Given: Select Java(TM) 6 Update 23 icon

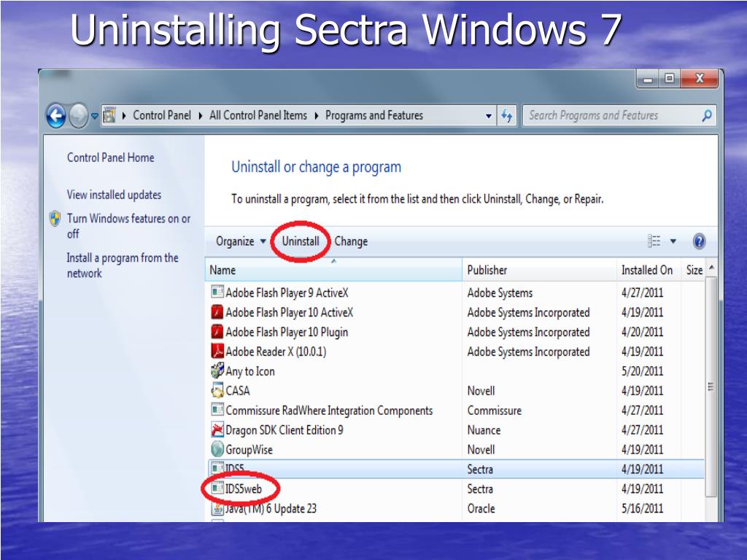Looking at the screenshot, I should [217, 508].
